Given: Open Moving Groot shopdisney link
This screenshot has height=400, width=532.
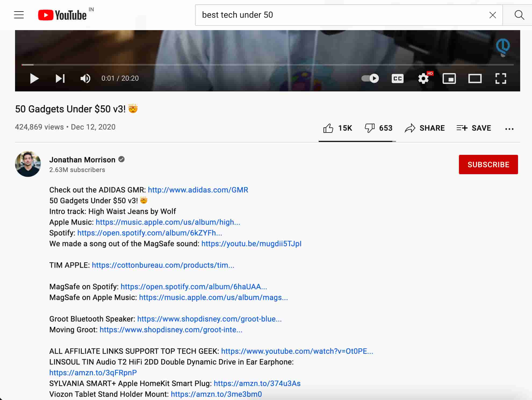Looking at the screenshot, I should (x=171, y=330).
